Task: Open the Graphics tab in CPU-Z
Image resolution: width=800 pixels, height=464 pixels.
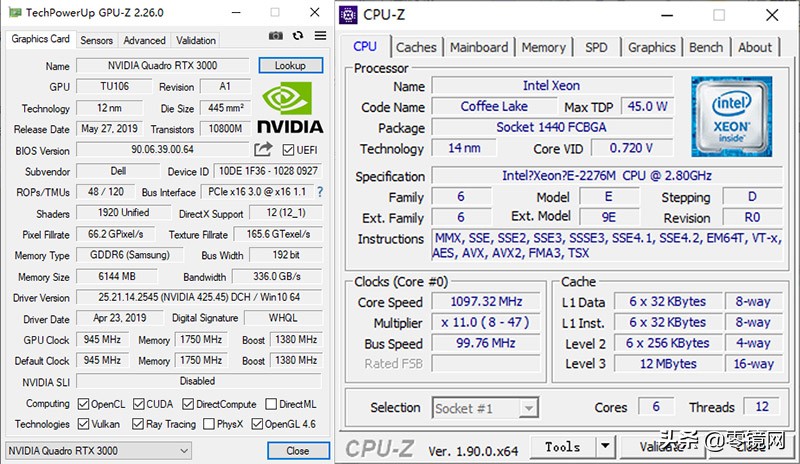Action: (x=652, y=47)
